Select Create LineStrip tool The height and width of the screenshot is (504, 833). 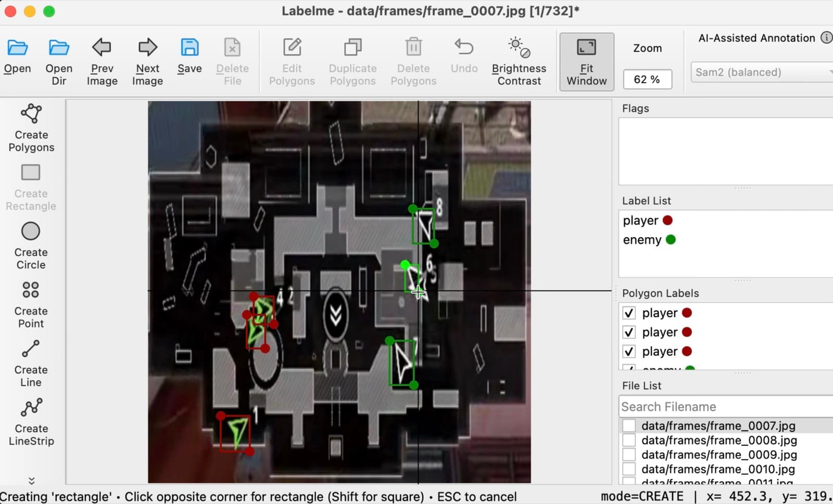coord(31,422)
